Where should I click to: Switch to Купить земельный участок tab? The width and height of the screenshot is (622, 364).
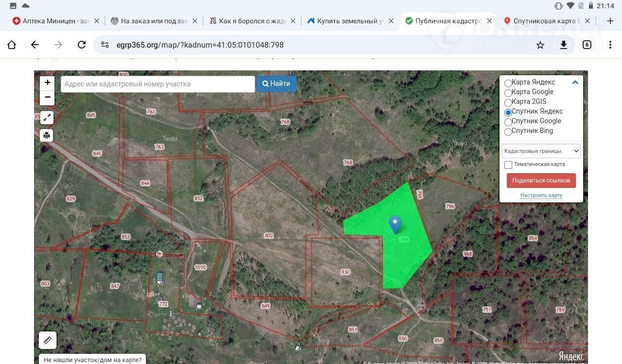click(349, 21)
